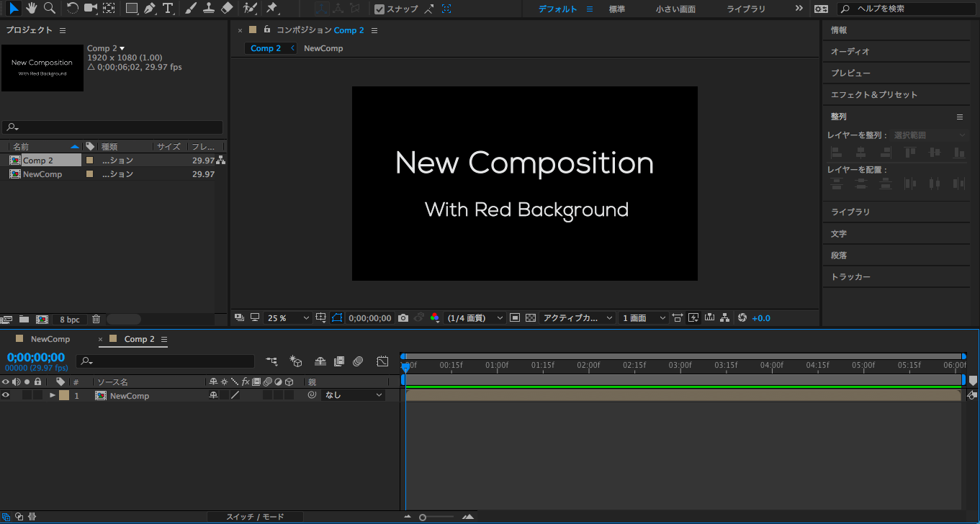This screenshot has height=524, width=980.
Task: Open the 25% magnification dropdown
Action: [x=287, y=318]
